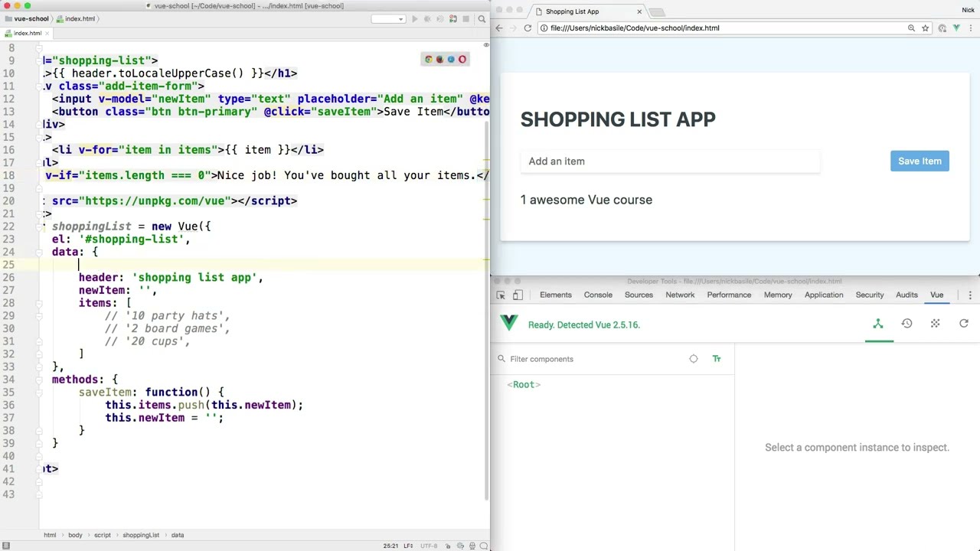This screenshot has width=980, height=551.
Task: Place cursor on the saveItem function line
Action: pyautogui.click(x=152, y=393)
